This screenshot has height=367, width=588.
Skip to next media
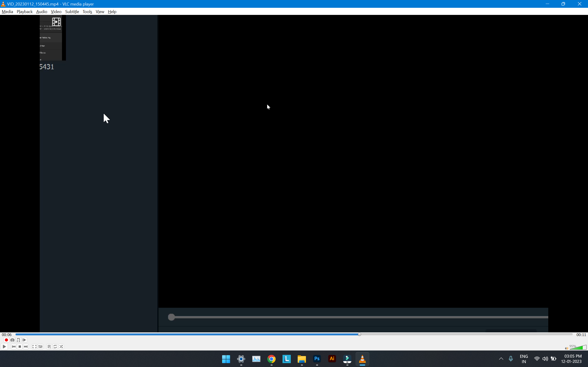[x=26, y=347]
